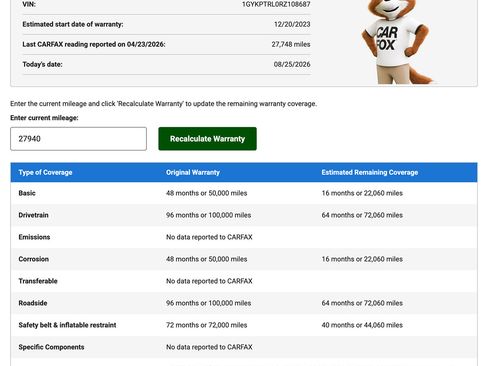
Task: Click today's date value 08/25/2026
Action: 292,64
